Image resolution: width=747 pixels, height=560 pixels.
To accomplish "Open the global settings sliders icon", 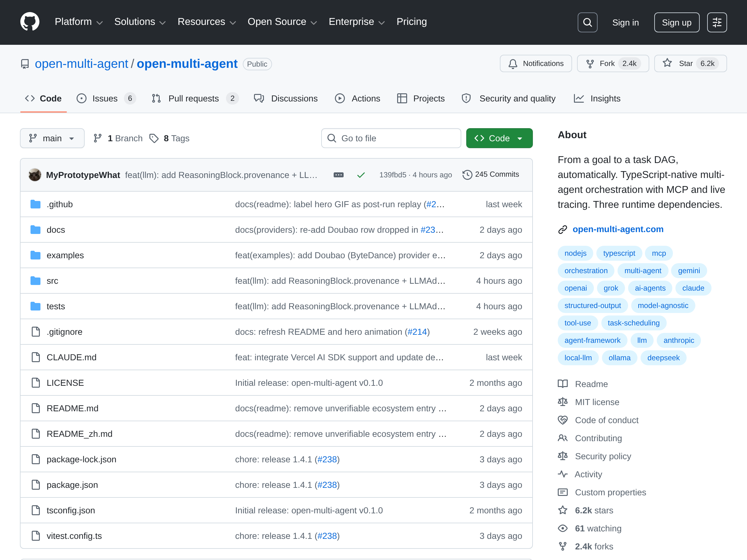I will [717, 22].
